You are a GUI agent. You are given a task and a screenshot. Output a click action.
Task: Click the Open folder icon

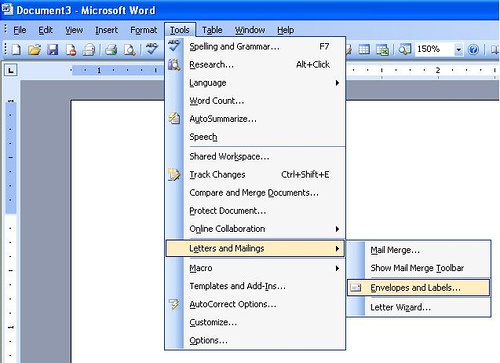pos(34,50)
